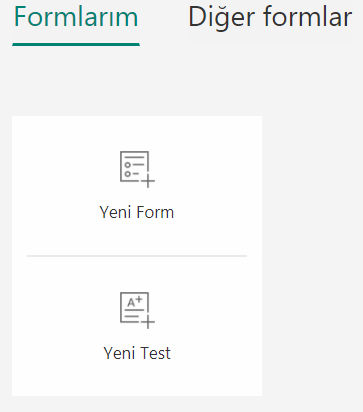This screenshot has height=412, width=363.
Task: Click the plus sign on Yeni Test icon
Action: (x=148, y=322)
